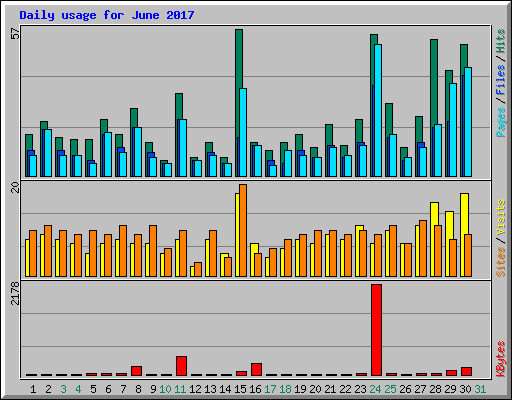Click day label 1 on the axis
The width and height of the screenshot is (512, 400).
click(x=33, y=389)
